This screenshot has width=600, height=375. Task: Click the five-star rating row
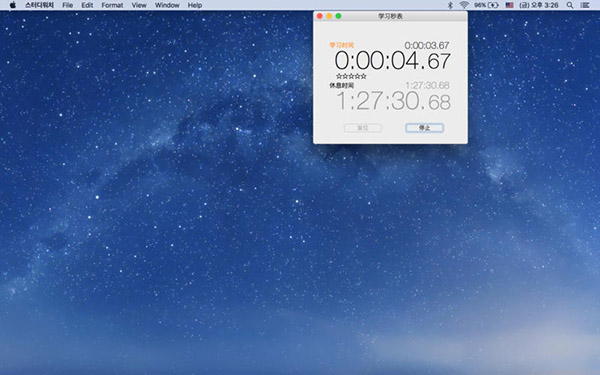coord(351,76)
